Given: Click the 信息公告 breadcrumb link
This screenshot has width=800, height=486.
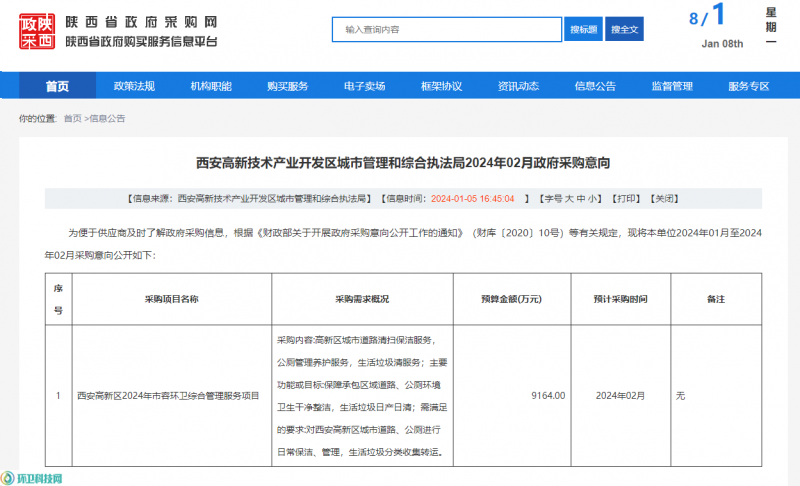Looking at the screenshot, I should click(x=108, y=118).
